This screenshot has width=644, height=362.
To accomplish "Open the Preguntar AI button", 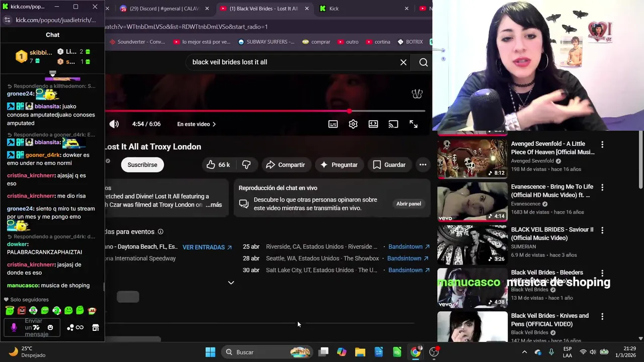I will (339, 165).
